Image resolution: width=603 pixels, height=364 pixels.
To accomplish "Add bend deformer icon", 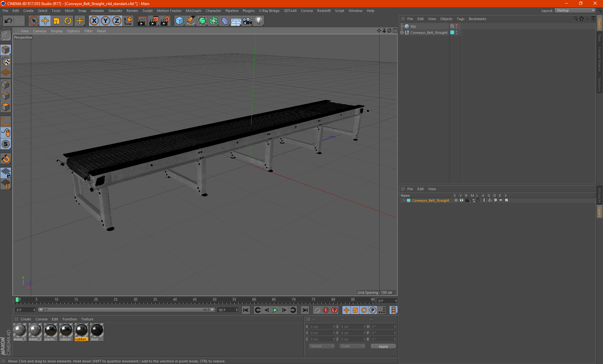I will tap(225, 21).
